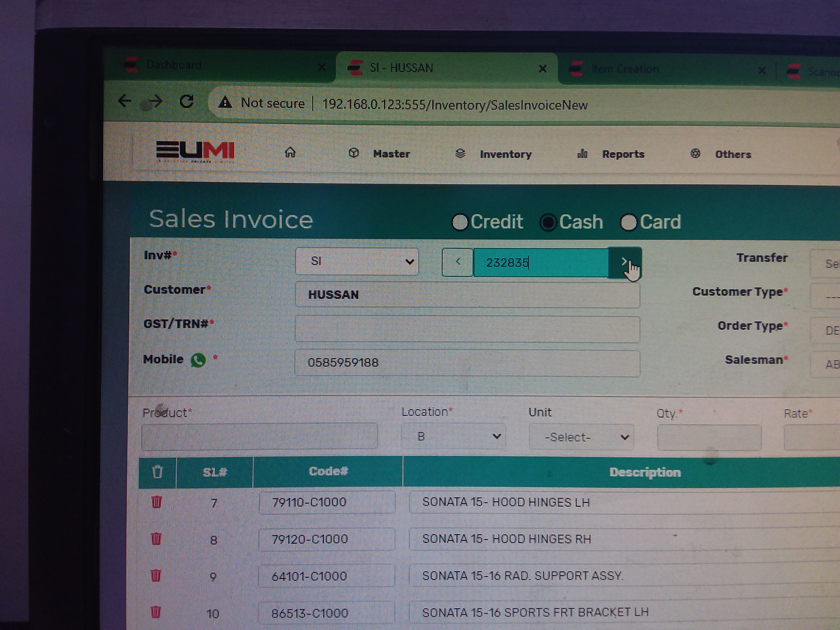
Task: Click description SONATA 15- HOOD HINGES RH
Action: pos(506,539)
